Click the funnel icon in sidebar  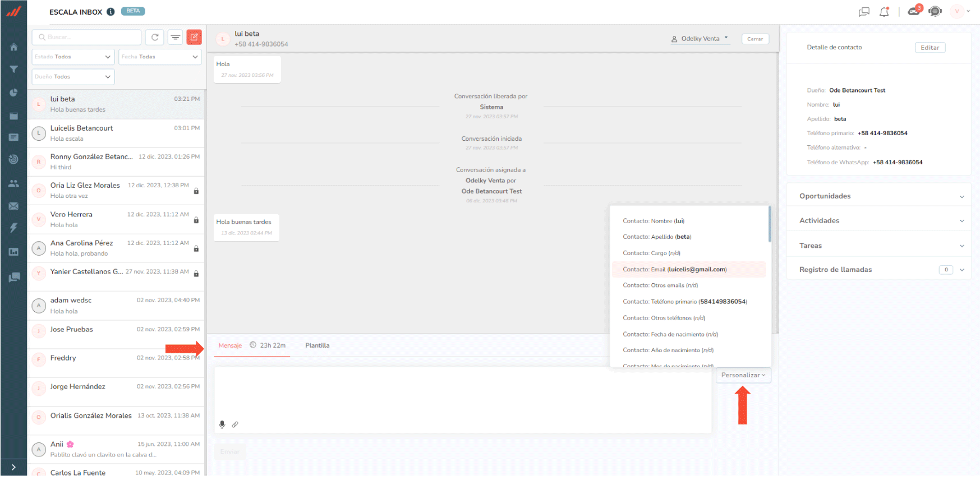pos(13,70)
